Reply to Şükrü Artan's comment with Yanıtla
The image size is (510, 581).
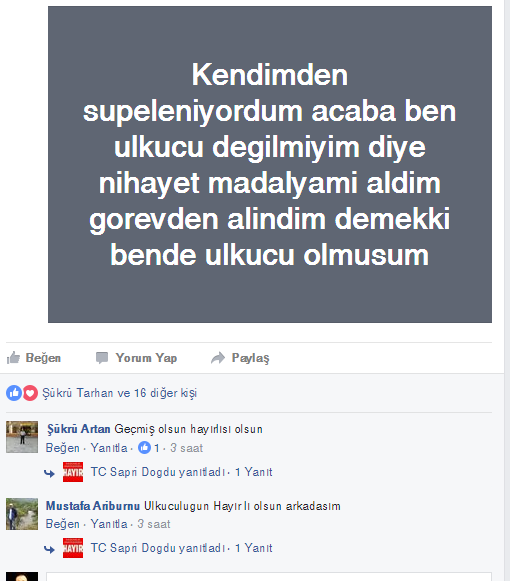pyautogui.click(x=109, y=448)
